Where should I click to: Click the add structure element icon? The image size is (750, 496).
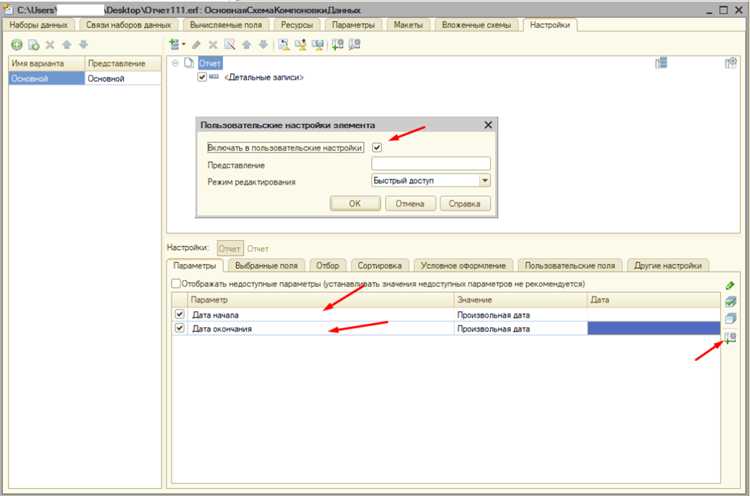(175, 44)
